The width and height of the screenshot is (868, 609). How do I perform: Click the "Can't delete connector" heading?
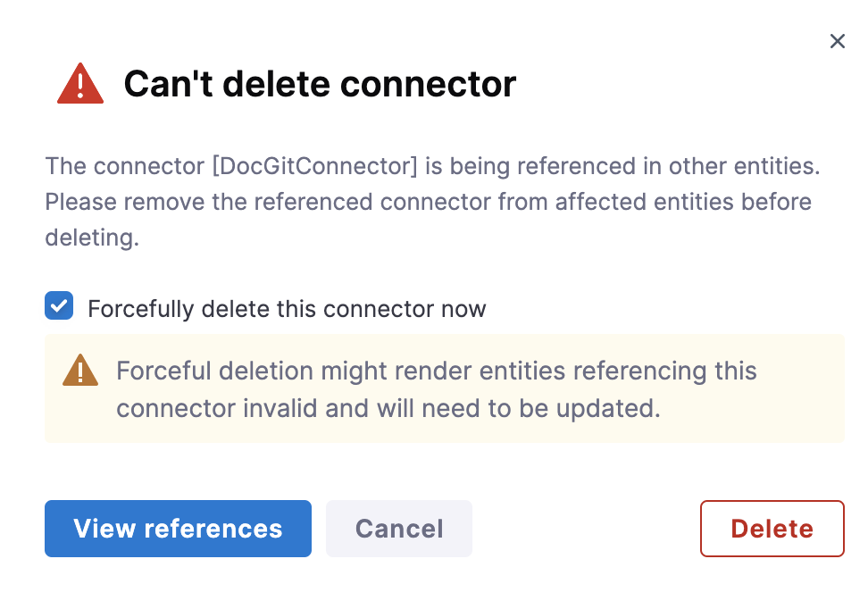tap(320, 84)
